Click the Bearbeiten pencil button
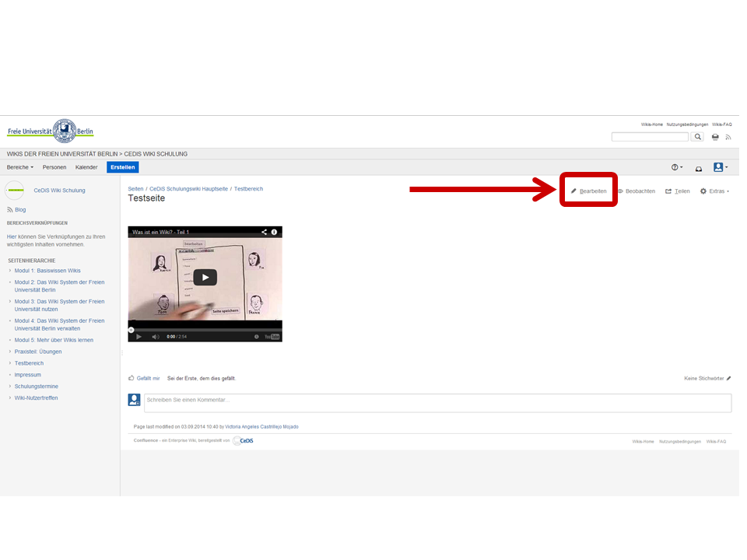 pos(589,191)
